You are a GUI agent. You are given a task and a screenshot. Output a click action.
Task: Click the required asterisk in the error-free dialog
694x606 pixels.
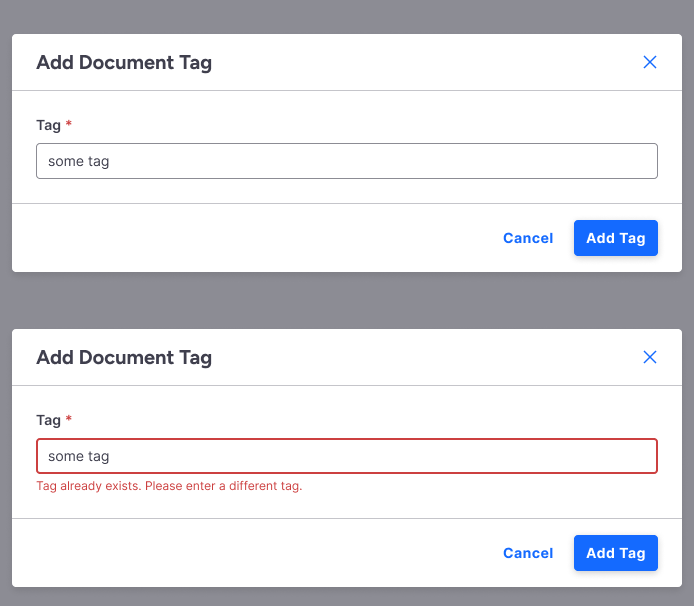click(69, 125)
